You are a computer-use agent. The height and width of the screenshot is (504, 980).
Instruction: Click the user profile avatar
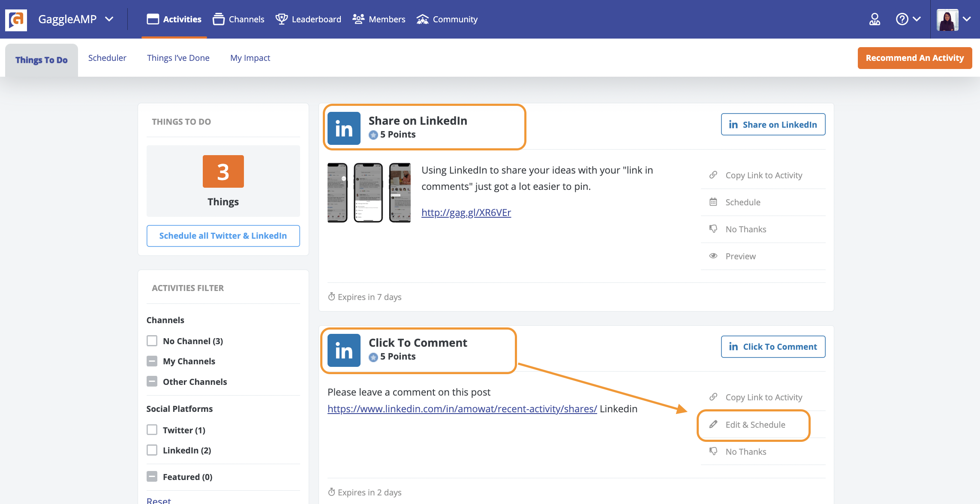[947, 20]
